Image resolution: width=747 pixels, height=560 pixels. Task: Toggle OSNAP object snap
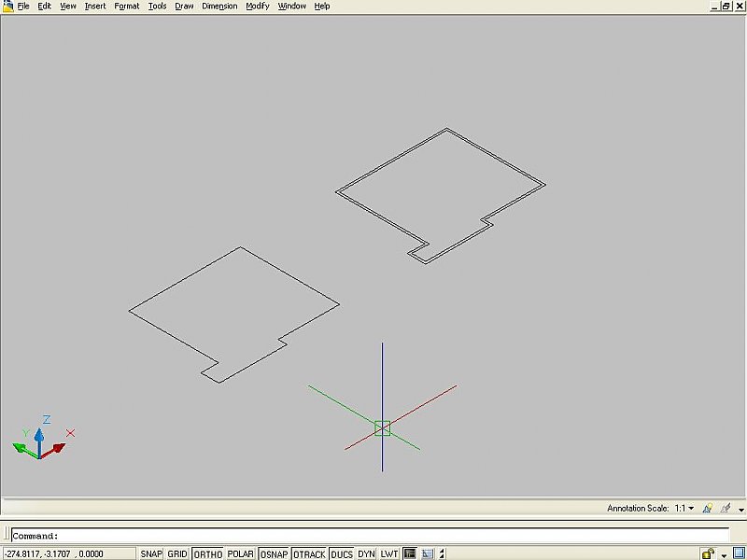274,553
